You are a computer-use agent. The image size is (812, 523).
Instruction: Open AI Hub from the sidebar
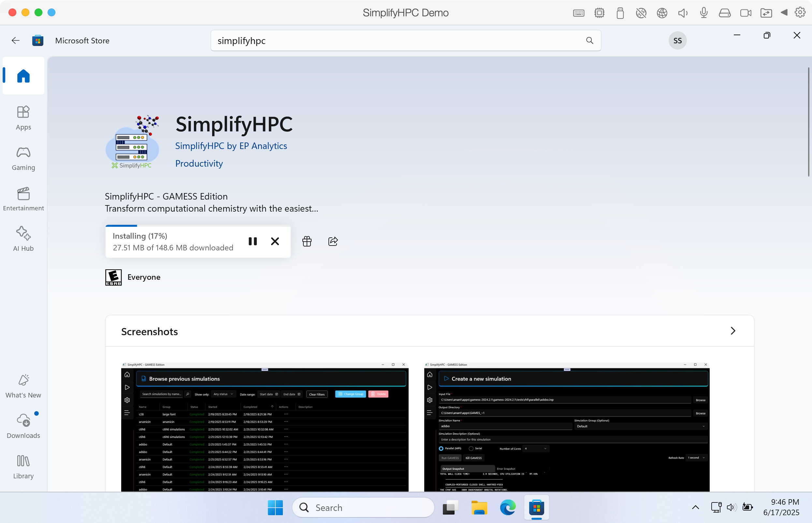pos(23,239)
